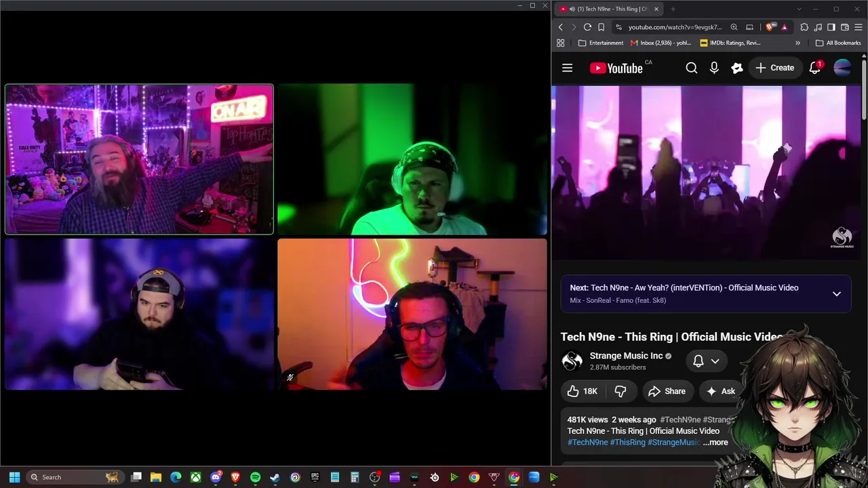Open the Entertainment bookmarks folder
Screen dimensions: 868x488
601,43
